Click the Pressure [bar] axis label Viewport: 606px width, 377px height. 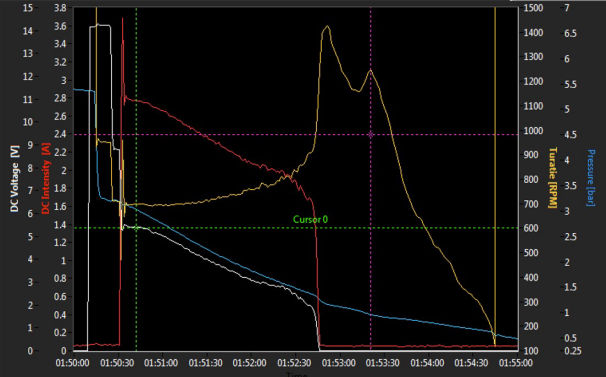(x=591, y=177)
